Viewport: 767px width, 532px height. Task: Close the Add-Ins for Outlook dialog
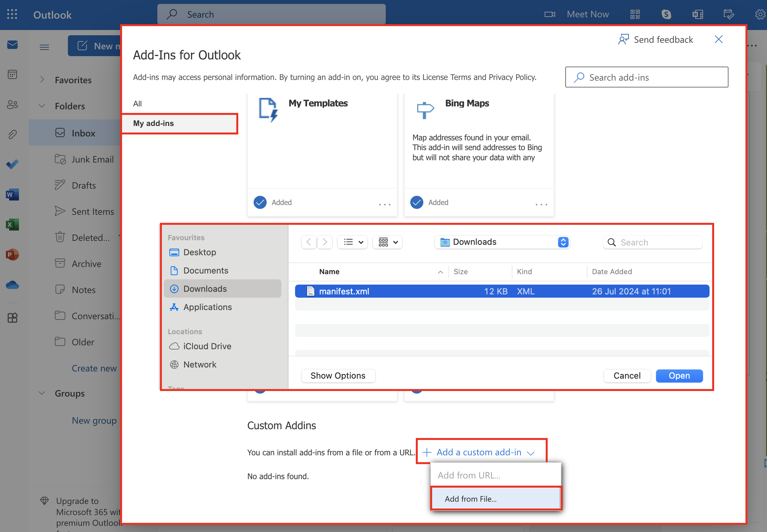point(718,39)
